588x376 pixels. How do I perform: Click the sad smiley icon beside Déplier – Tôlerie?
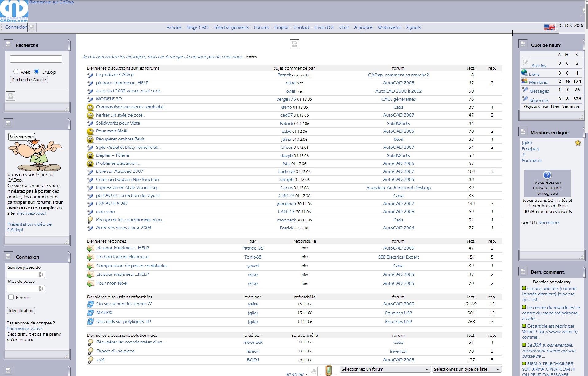(90, 155)
